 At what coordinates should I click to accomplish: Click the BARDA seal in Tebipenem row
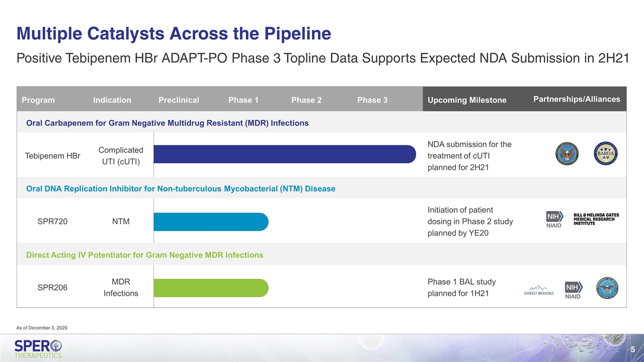[606, 153]
